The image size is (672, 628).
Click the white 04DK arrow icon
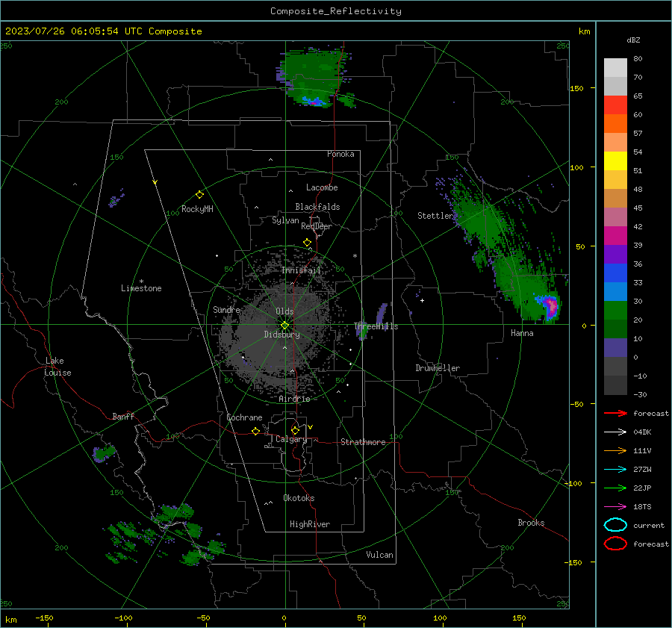615,432
